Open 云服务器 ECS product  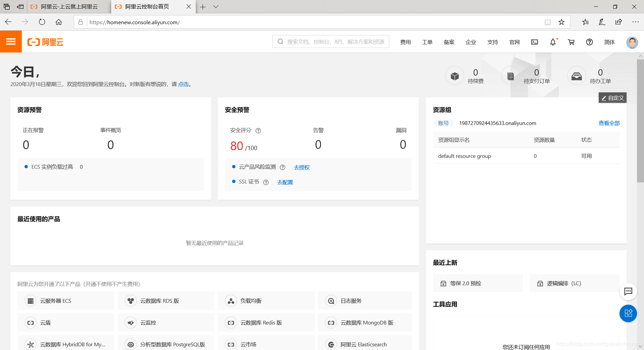click(x=66, y=301)
